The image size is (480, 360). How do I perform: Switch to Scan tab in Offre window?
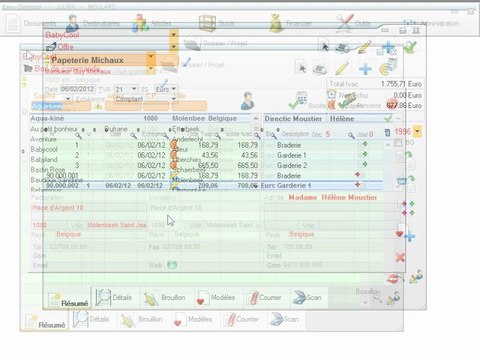click(307, 297)
